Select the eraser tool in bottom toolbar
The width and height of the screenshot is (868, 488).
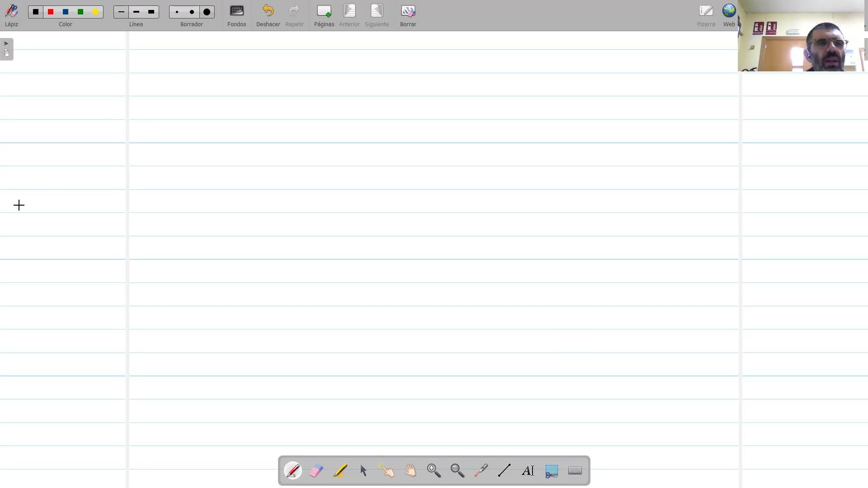316,471
